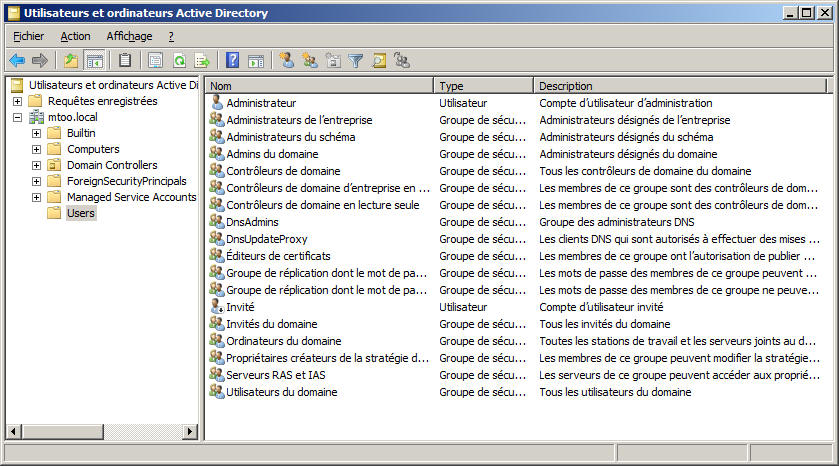Expand the Domain Controllers node
This screenshot has height=466, width=839.
click(x=36, y=165)
